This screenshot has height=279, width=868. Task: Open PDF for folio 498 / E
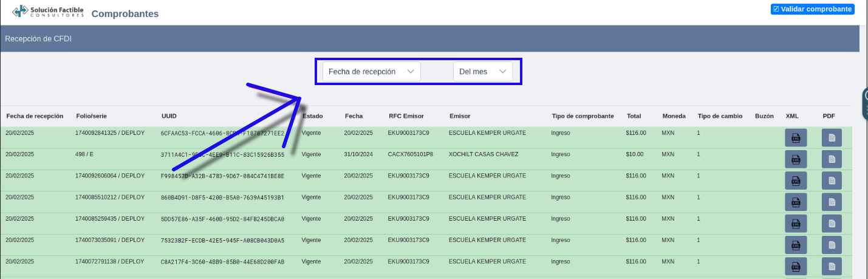click(832, 159)
